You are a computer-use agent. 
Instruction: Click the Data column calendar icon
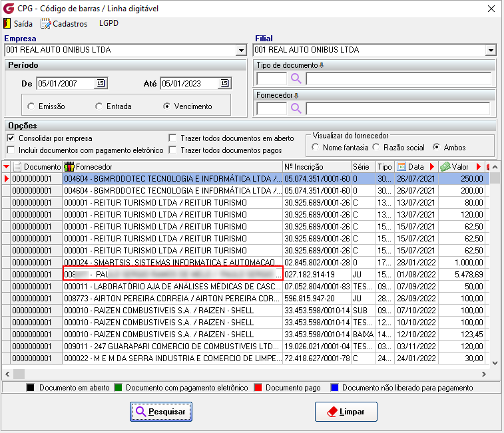coord(401,167)
